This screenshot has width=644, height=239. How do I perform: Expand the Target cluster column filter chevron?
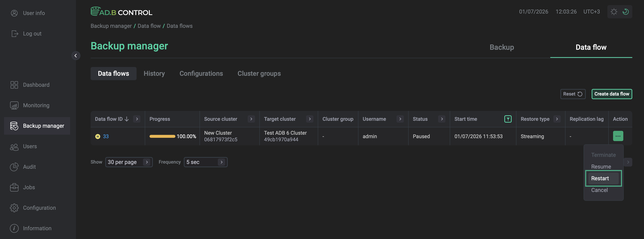[x=310, y=119]
